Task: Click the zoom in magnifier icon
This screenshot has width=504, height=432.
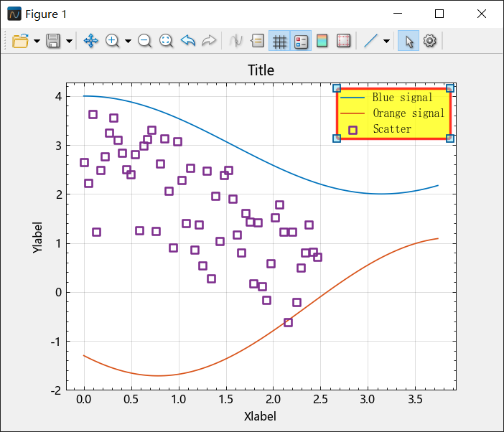Action: [112, 41]
